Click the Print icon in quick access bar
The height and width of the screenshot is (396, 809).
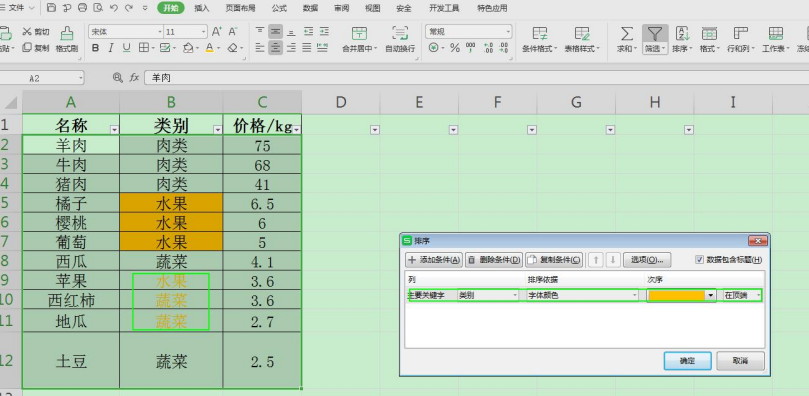(82, 8)
